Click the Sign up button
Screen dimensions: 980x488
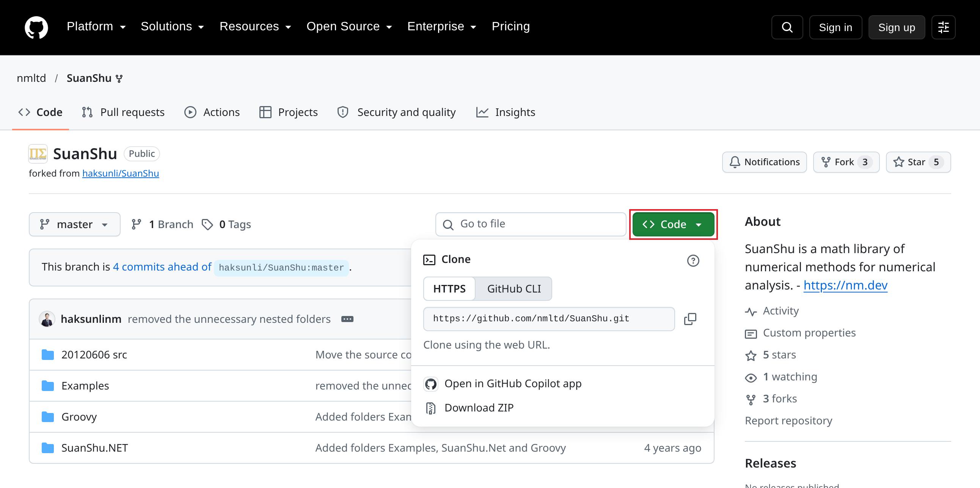click(x=896, y=27)
